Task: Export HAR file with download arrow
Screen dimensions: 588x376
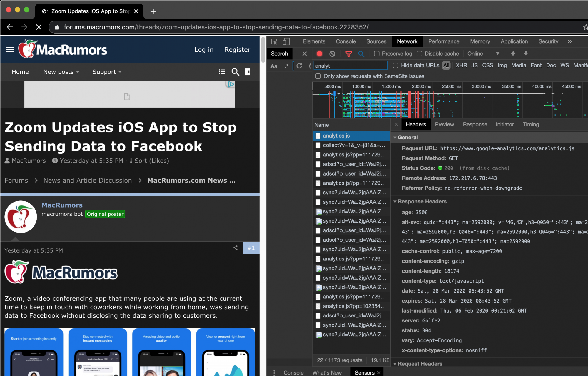Action: (526, 54)
